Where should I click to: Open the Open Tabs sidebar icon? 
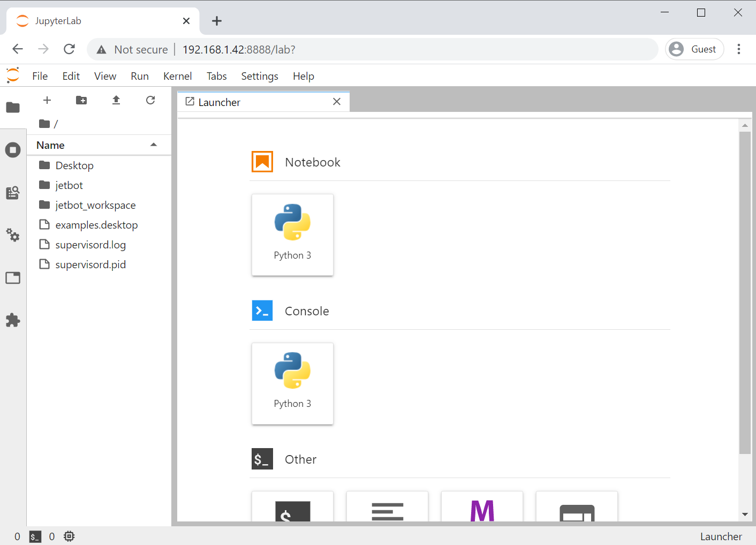(13, 278)
